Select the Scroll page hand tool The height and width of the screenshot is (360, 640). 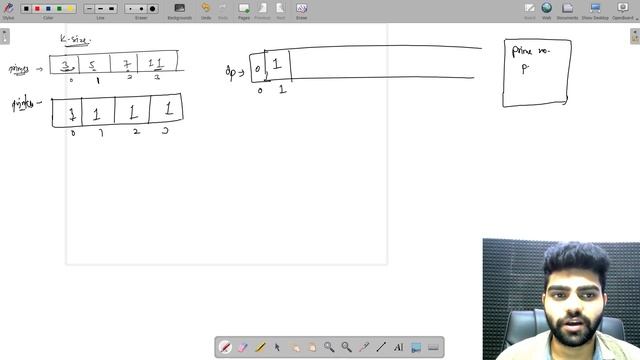coord(312,347)
